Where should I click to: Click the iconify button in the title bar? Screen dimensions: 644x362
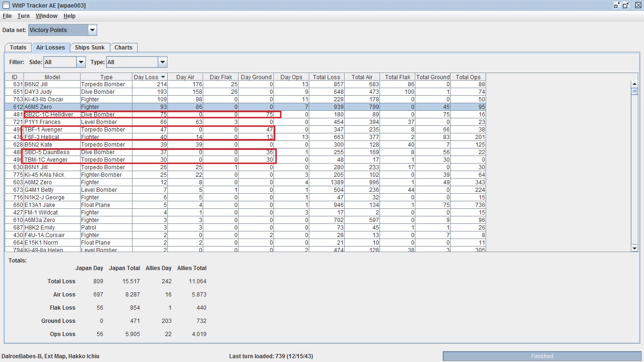(x=617, y=5)
